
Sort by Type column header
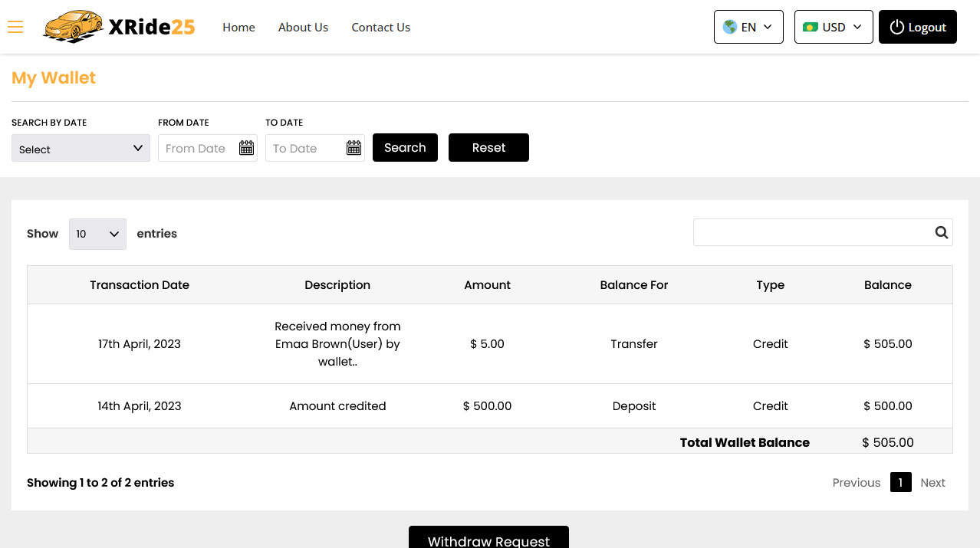point(770,284)
